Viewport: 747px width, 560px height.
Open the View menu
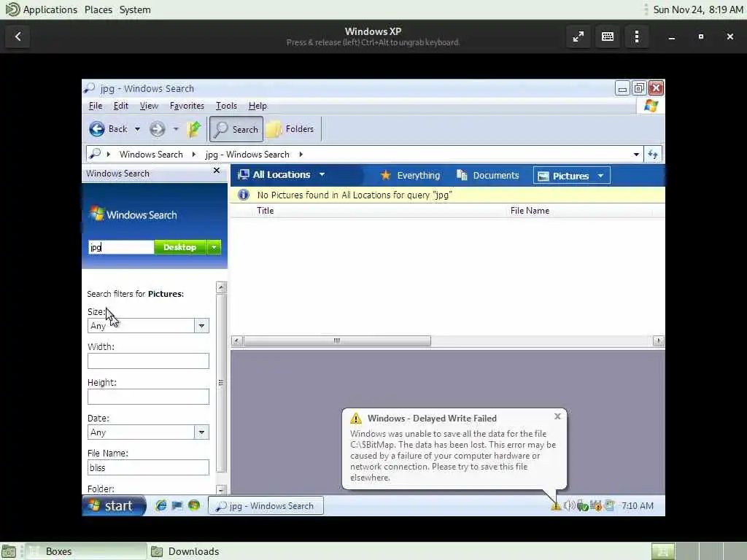(149, 106)
